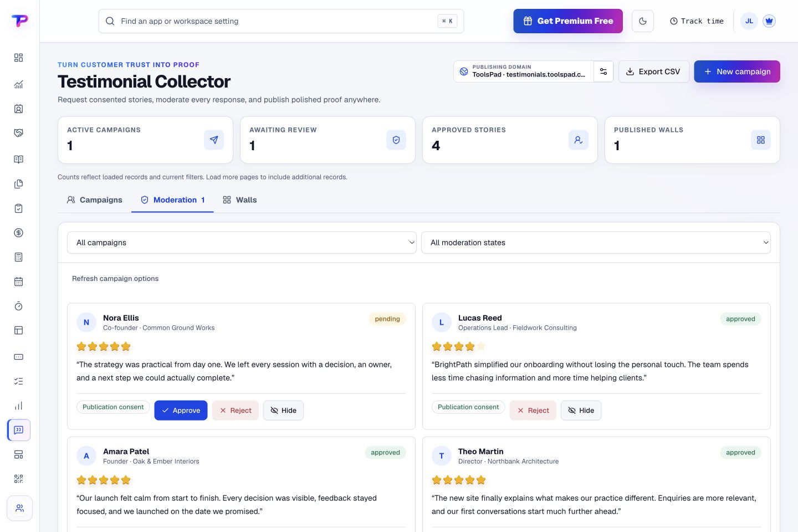Image resolution: width=798 pixels, height=532 pixels.
Task: Hide Lucas Reed's testimonial
Action: (x=581, y=410)
